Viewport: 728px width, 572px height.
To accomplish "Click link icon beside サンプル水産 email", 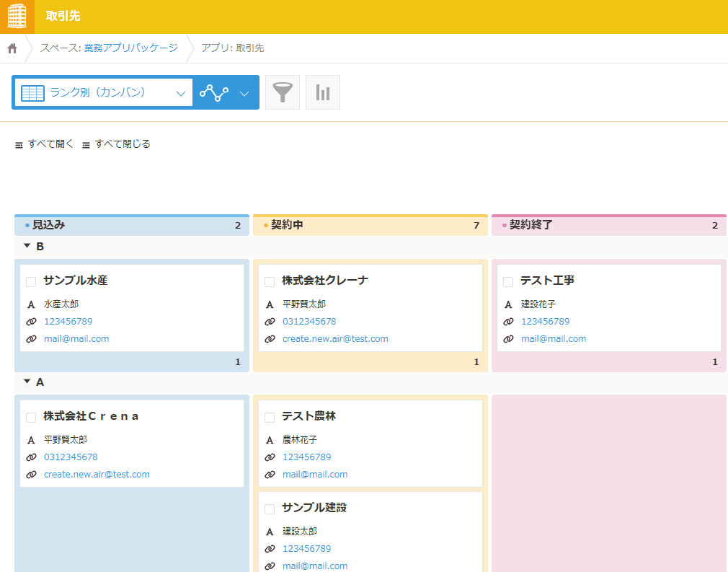I will (x=31, y=339).
